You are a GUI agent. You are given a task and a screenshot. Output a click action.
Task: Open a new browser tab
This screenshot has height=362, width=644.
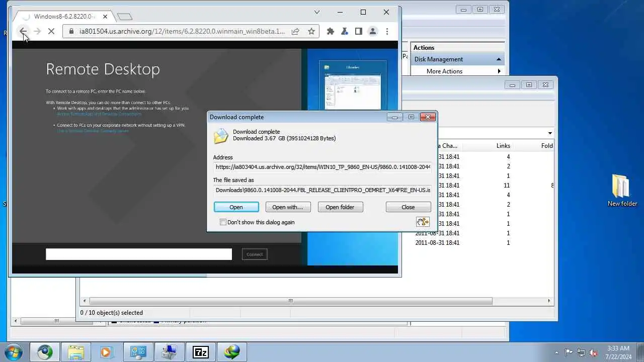(x=124, y=17)
